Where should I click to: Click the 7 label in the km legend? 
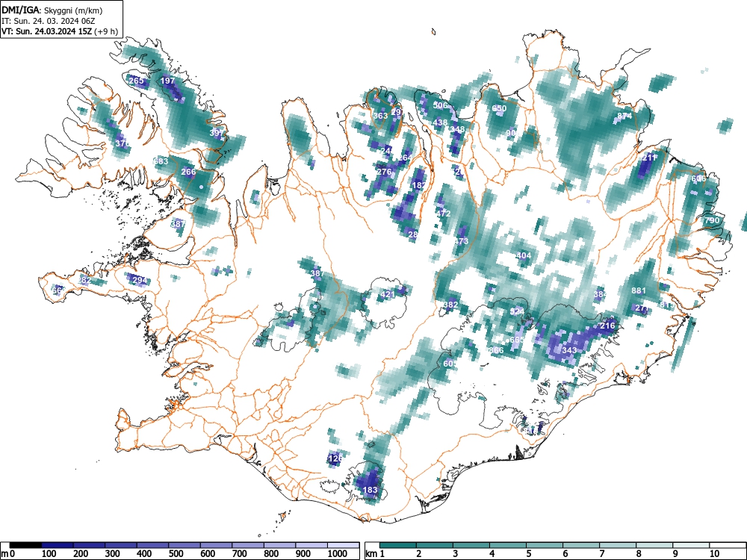click(601, 554)
